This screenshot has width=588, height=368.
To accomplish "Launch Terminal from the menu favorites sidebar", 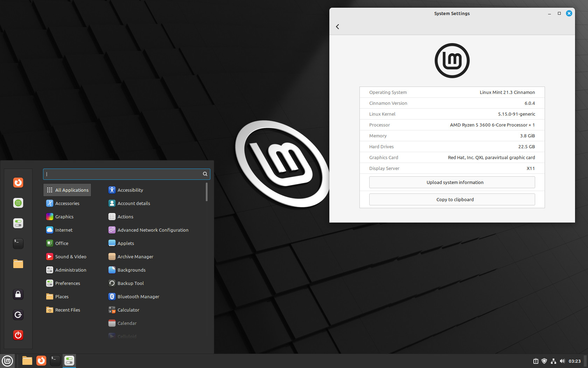I will [18, 244].
